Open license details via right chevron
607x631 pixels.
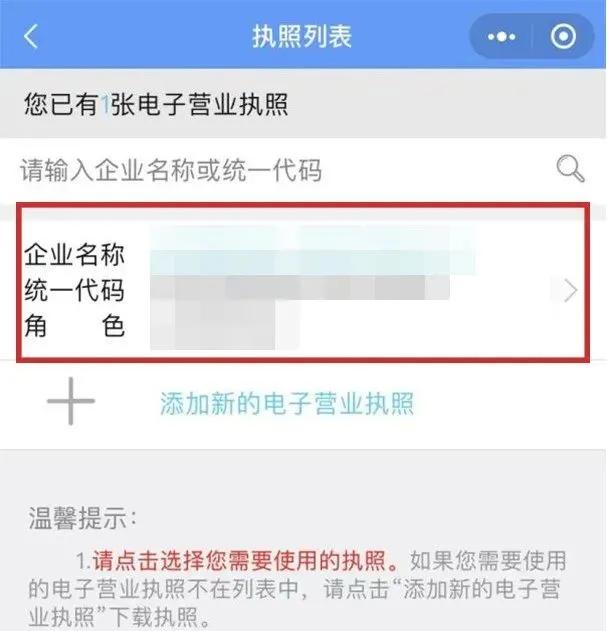pos(571,290)
